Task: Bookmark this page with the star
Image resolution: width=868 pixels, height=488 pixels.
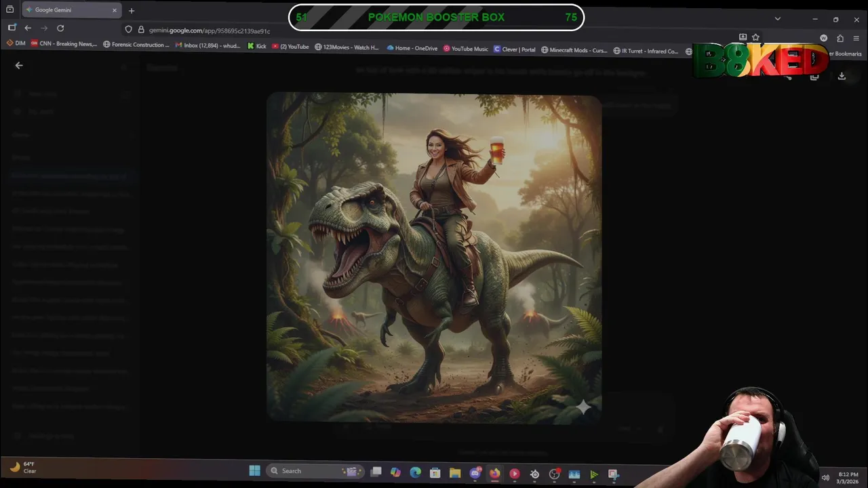Action: tap(755, 37)
